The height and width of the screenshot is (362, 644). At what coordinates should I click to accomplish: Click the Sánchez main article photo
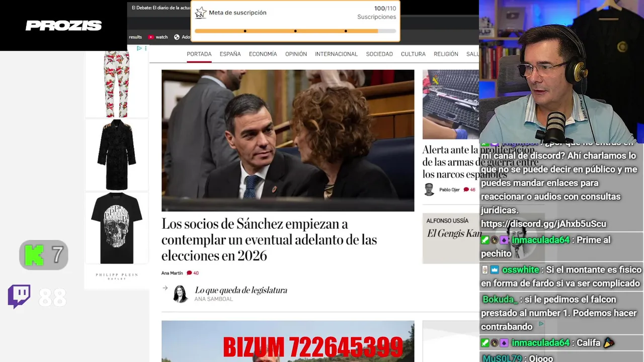[288, 140]
